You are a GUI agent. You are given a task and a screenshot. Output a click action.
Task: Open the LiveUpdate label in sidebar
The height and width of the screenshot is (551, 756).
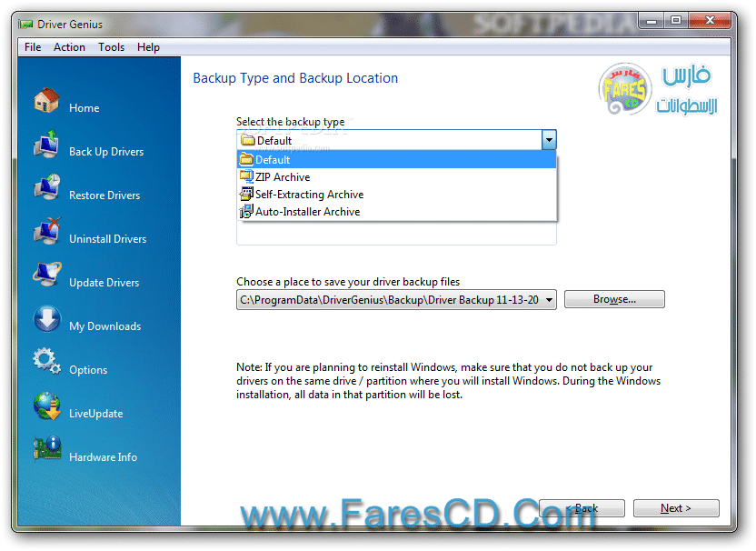[x=96, y=414]
